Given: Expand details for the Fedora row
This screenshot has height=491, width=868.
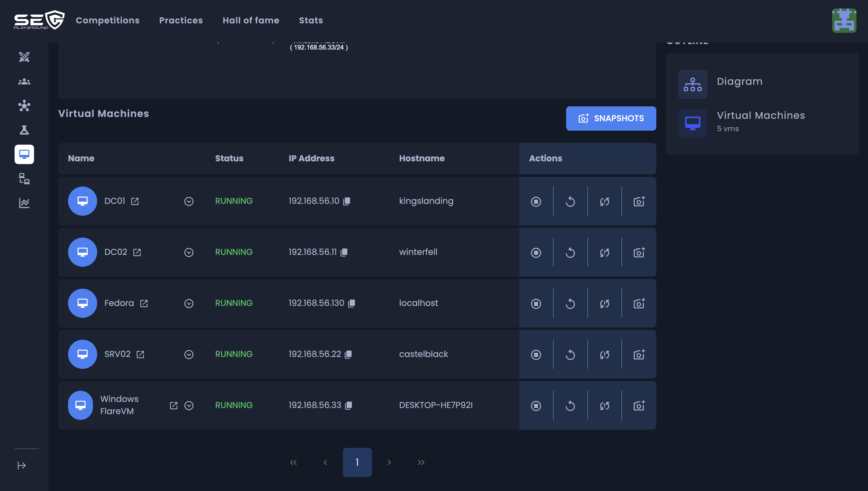Looking at the screenshot, I should (189, 304).
